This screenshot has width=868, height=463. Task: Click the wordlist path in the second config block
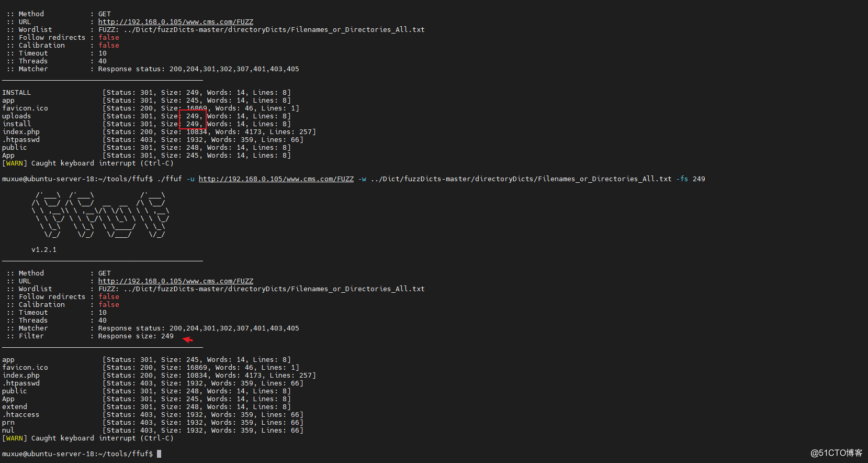(274, 289)
